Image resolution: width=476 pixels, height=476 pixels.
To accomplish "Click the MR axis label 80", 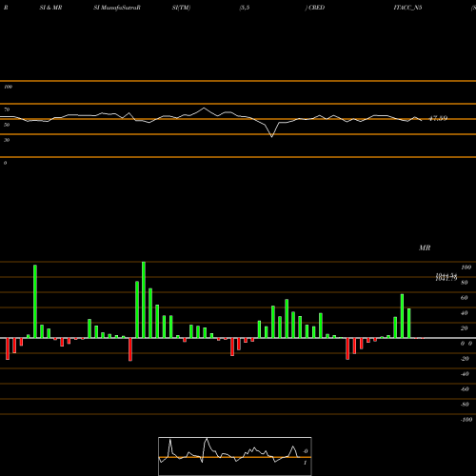I will (x=465, y=283).
